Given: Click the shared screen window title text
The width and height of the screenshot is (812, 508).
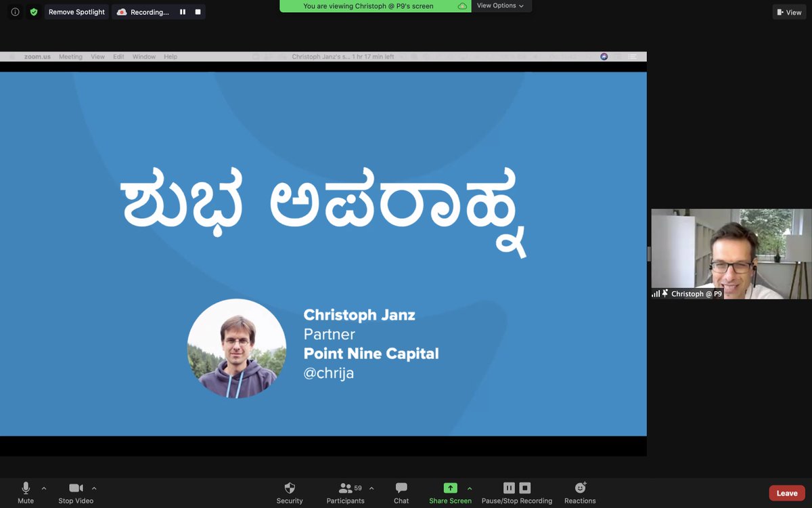Looking at the screenshot, I should [343, 57].
